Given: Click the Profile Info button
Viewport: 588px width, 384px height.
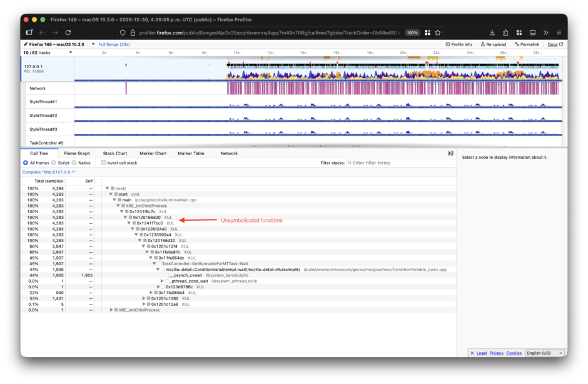Looking at the screenshot, I should tap(459, 44).
